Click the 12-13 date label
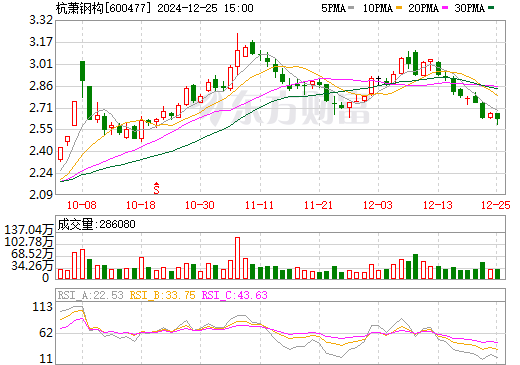 click(x=438, y=205)
